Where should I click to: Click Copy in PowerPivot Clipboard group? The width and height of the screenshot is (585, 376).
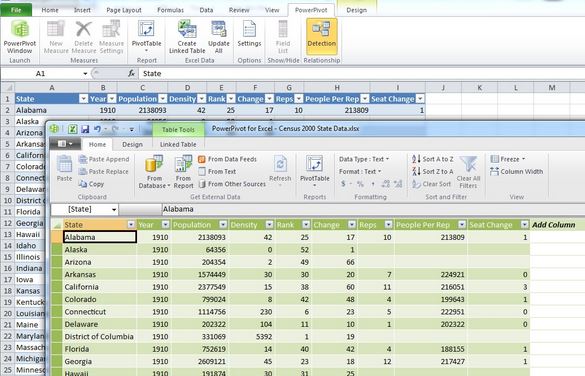(91, 184)
